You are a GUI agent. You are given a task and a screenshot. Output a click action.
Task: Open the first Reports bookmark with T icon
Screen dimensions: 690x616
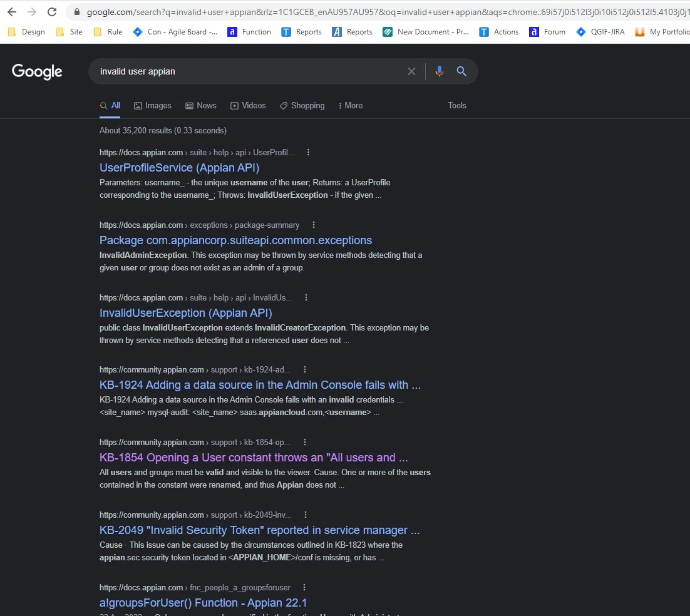tap(301, 32)
